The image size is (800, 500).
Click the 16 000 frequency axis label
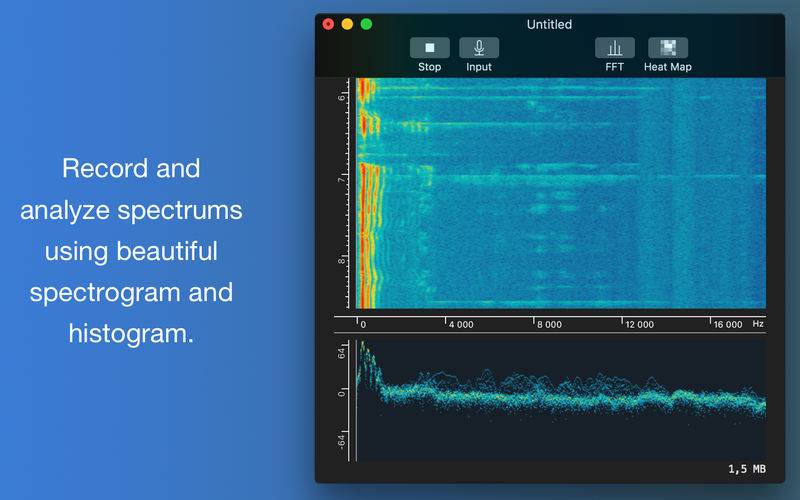[728, 324]
